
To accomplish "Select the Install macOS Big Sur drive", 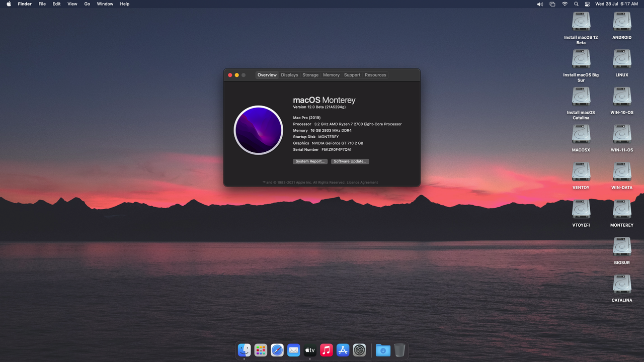I will click(x=581, y=59).
